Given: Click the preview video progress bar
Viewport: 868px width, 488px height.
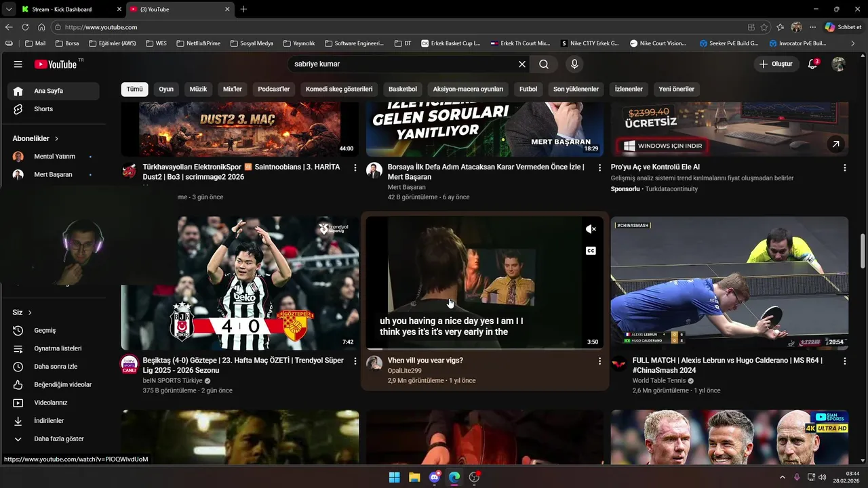Looking at the screenshot, I should click(484, 348).
